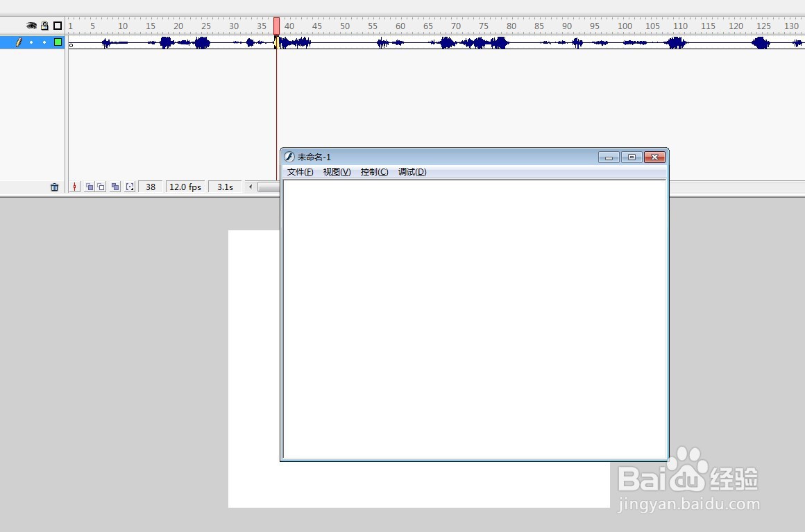Enable Edit Multiple Frames
Screen dimensions: 805x532
115,187
